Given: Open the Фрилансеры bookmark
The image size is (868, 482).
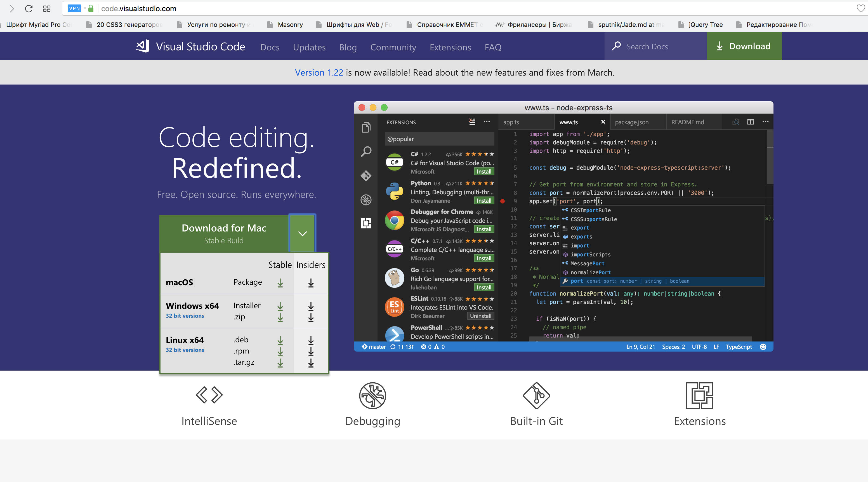Looking at the screenshot, I should click(534, 25).
